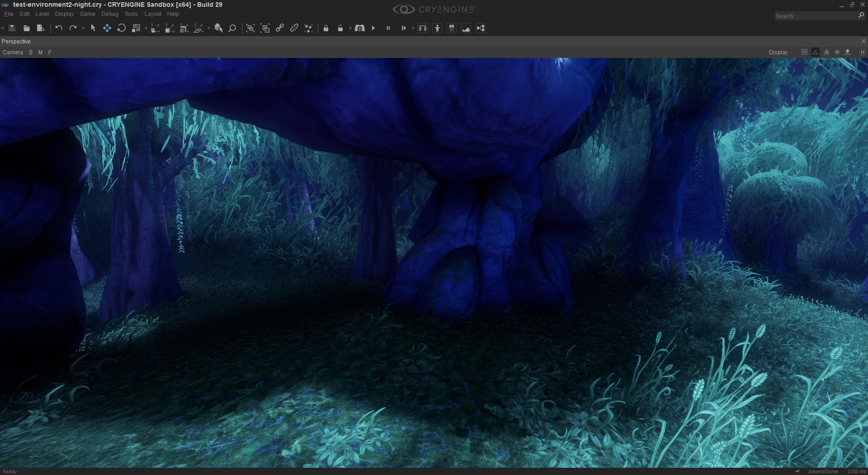Click the Undo arrow icon
Image resolution: width=868 pixels, height=475 pixels.
[x=59, y=28]
